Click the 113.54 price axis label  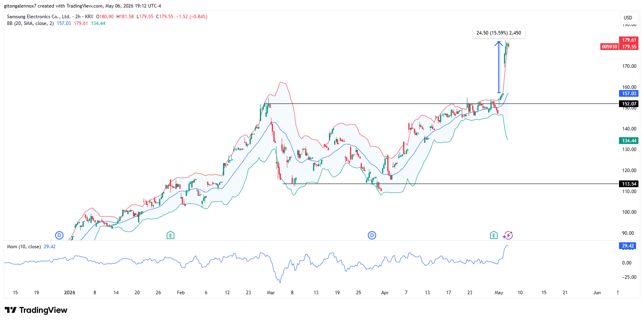click(x=629, y=184)
